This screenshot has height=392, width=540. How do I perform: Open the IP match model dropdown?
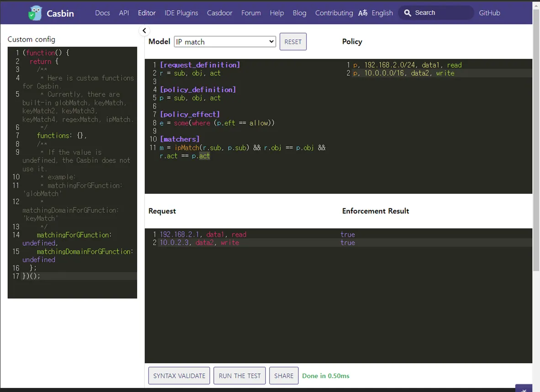point(225,42)
